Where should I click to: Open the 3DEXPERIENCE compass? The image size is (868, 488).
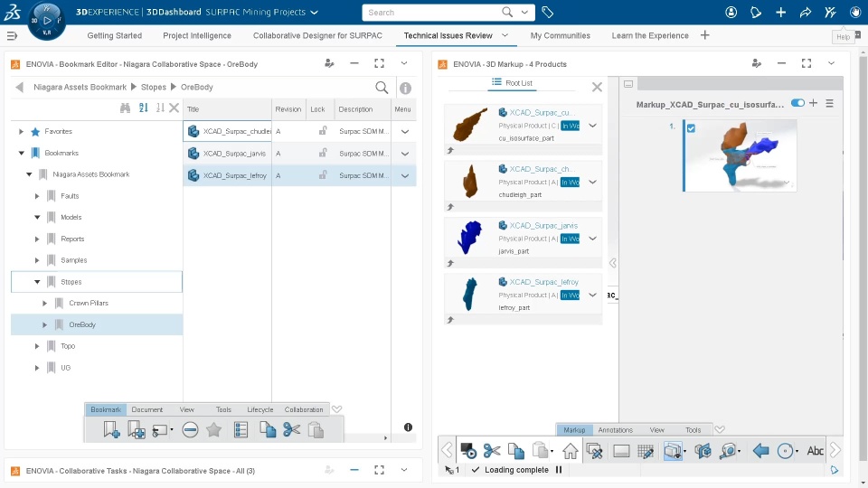click(x=46, y=21)
